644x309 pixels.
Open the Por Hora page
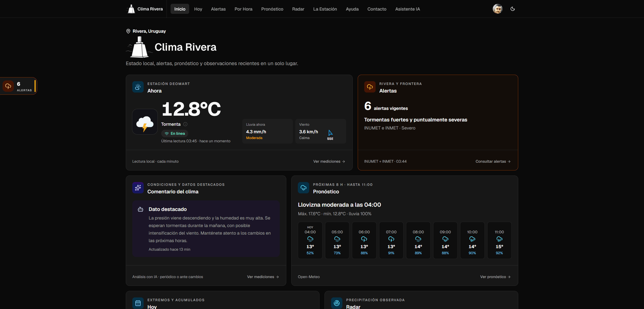coord(243,9)
